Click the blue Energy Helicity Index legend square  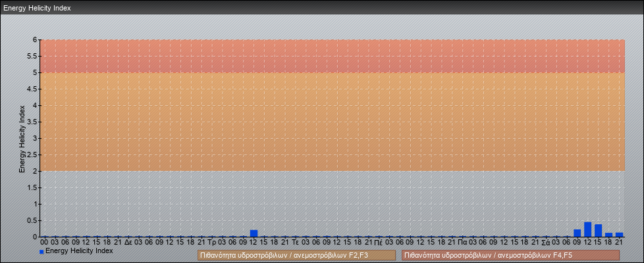pyautogui.click(x=41, y=252)
